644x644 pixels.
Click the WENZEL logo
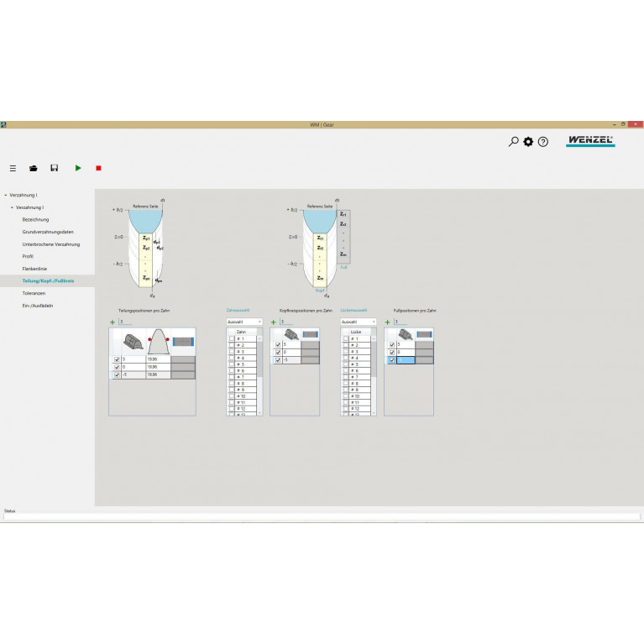pos(590,140)
